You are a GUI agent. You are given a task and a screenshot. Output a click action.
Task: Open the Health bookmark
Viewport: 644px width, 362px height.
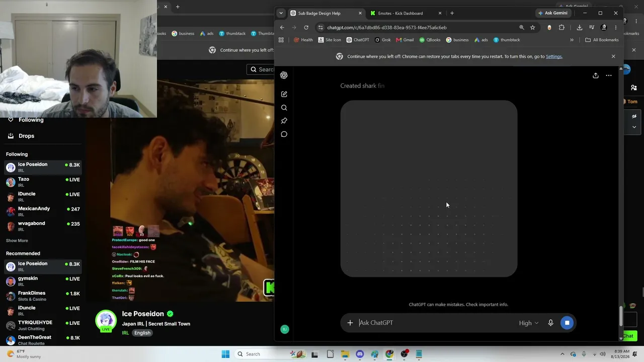(303, 40)
